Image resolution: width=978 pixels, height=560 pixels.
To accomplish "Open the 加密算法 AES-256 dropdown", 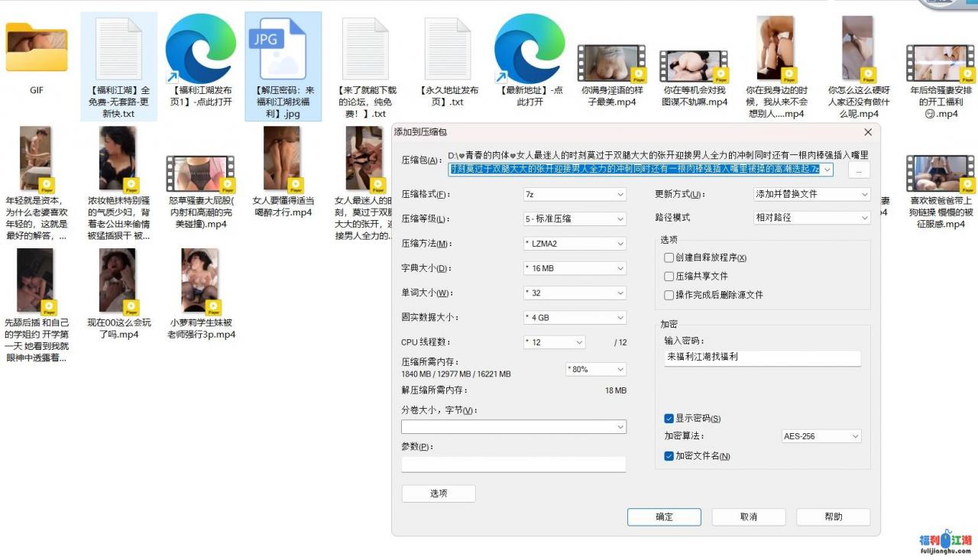I will (x=821, y=436).
